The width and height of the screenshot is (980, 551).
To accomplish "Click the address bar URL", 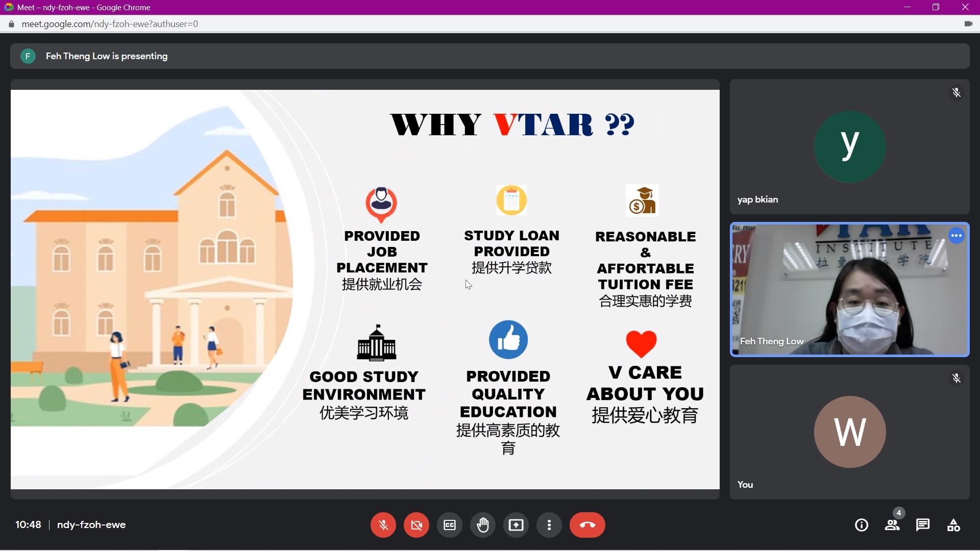I will (110, 24).
